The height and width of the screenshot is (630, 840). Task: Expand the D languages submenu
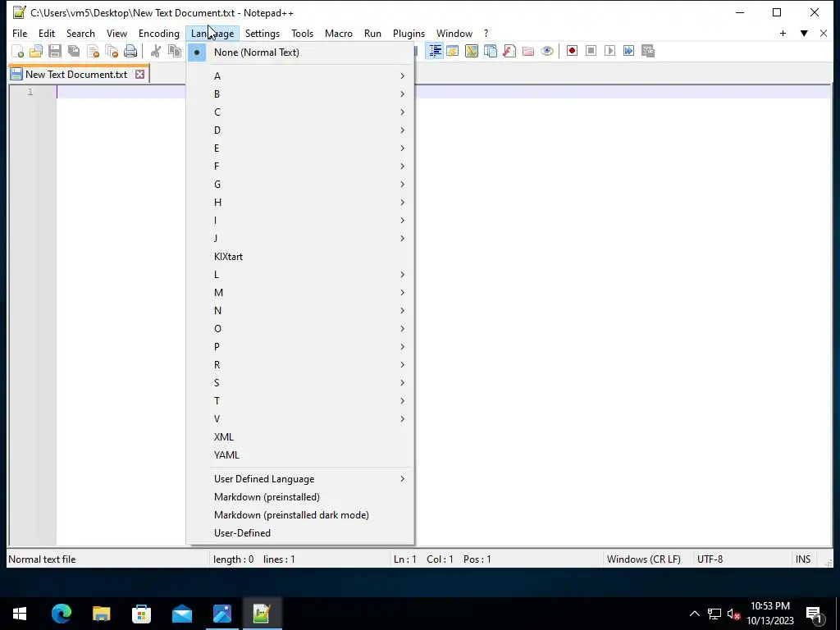300,130
